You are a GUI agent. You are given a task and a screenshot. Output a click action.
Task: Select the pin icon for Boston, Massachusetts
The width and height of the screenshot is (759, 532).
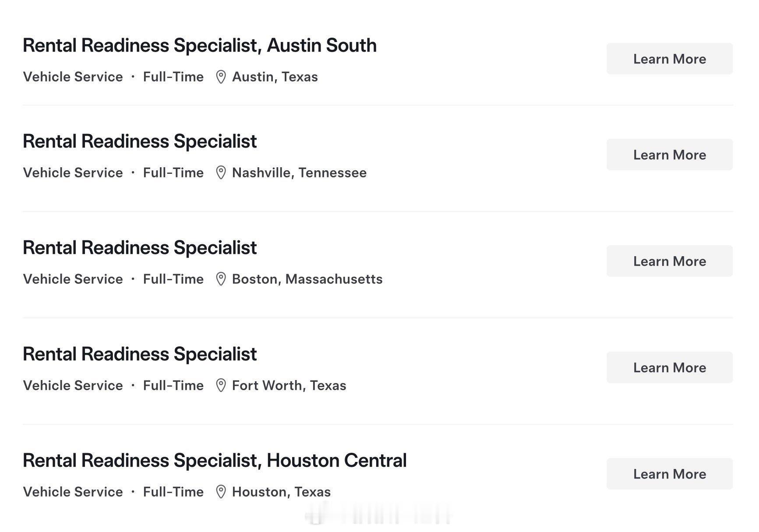click(221, 279)
